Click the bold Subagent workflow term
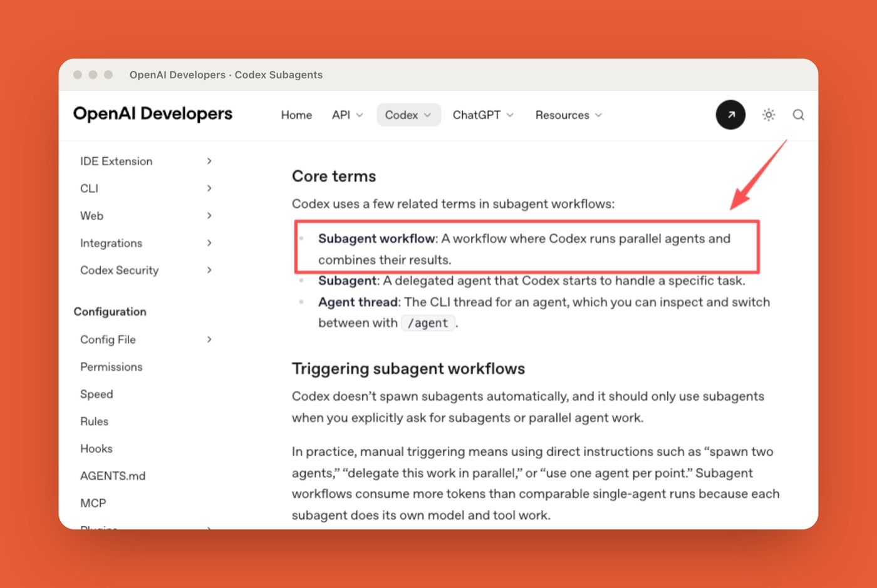The height and width of the screenshot is (588, 877). coord(376,239)
